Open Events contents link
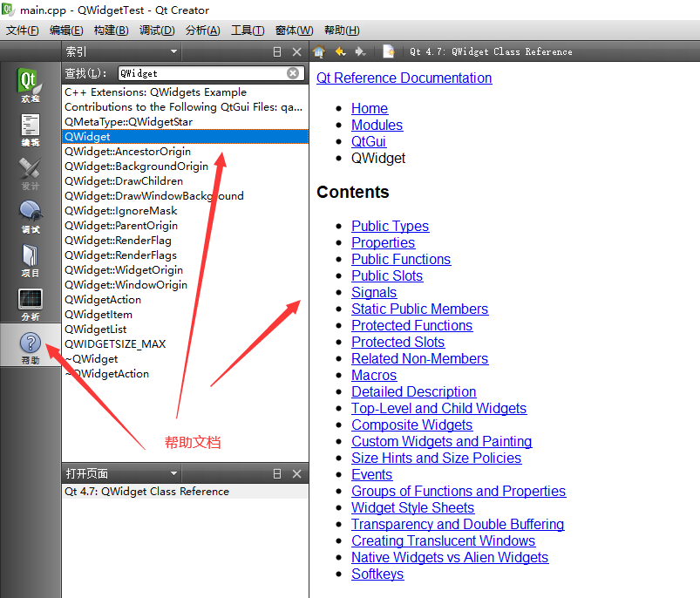Screen dimensions: 700x598 [x=372, y=474]
